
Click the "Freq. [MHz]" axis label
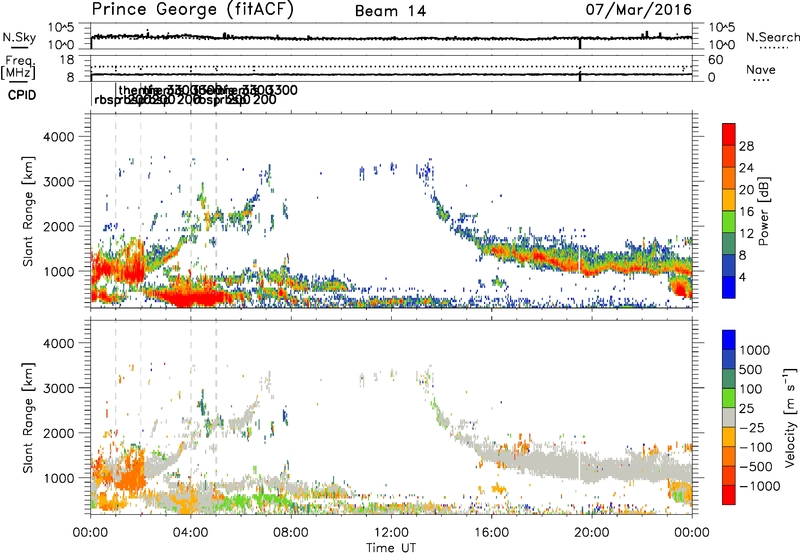point(18,67)
